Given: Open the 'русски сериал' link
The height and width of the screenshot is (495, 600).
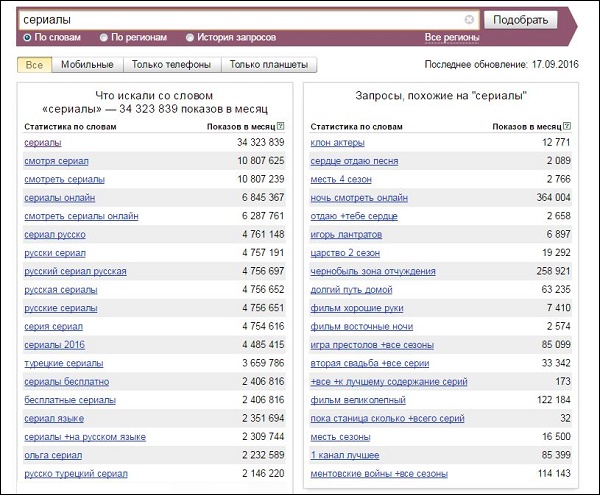Looking at the screenshot, I should (55, 253).
